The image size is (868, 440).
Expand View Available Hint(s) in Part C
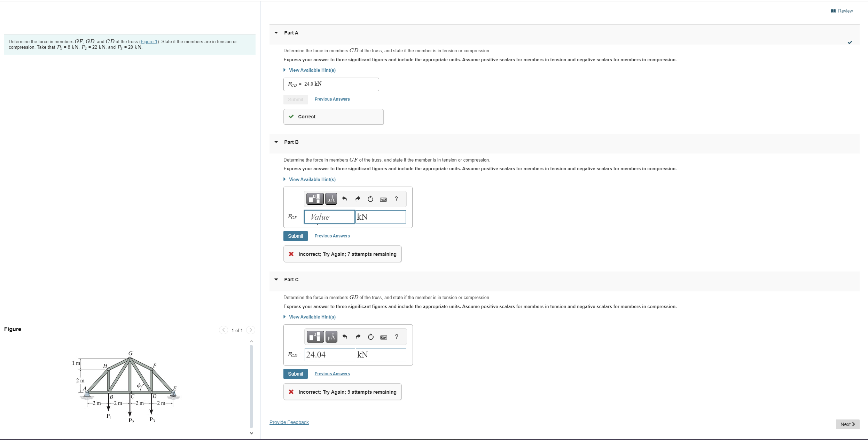coord(312,317)
